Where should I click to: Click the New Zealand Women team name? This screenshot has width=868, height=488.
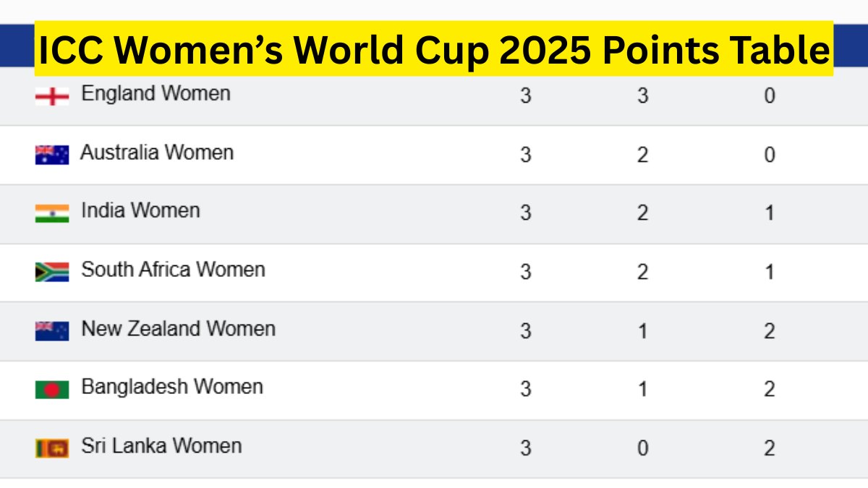coord(178,328)
